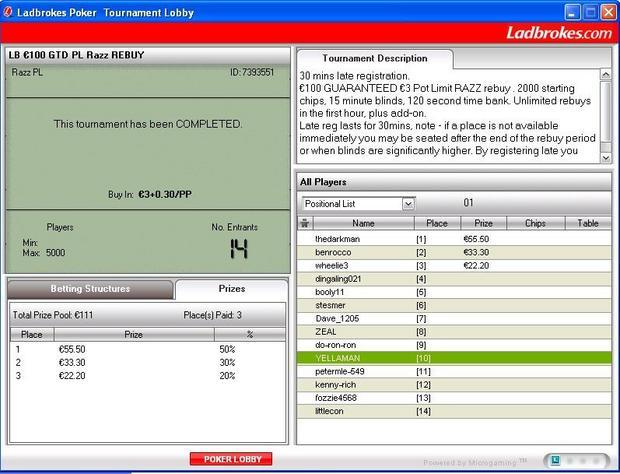Select player booly11 row
The width and height of the screenshot is (620, 474).
454,292
